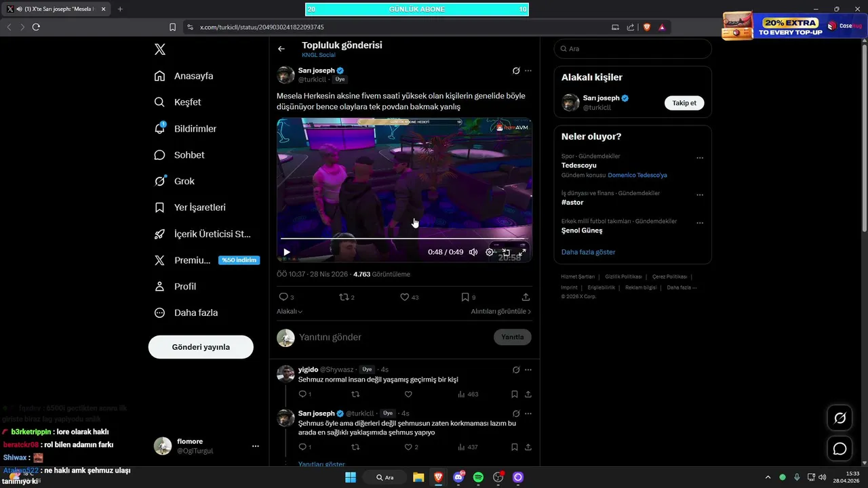Image resolution: width=868 pixels, height=488 pixels.
Task: Like Sarı joseph's reply with 2 likes
Action: pyautogui.click(x=411, y=447)
